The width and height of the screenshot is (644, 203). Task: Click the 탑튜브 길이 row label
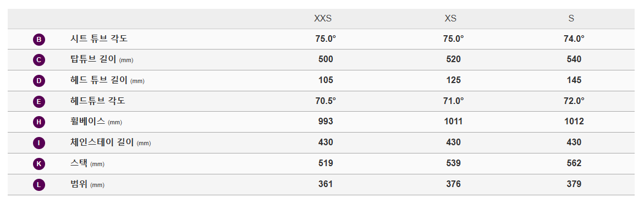(102, 59)
